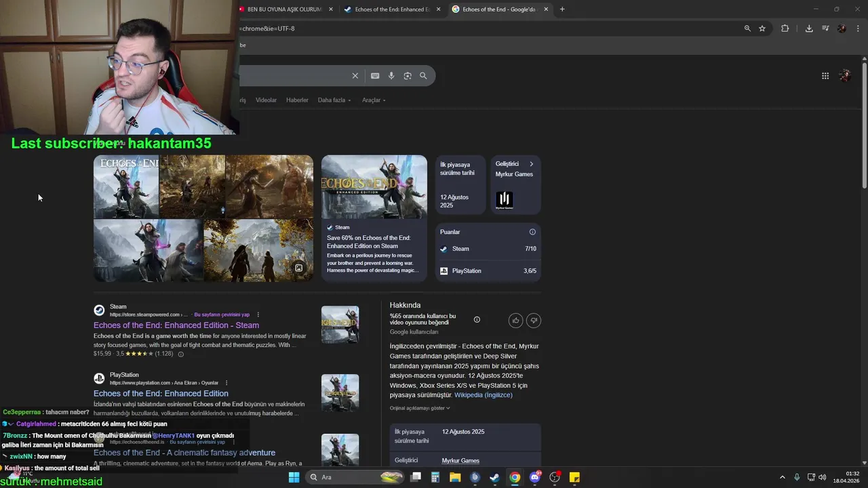
Task: Expand the 'Araçlar' tools dropdown
Action: [374, 100]
